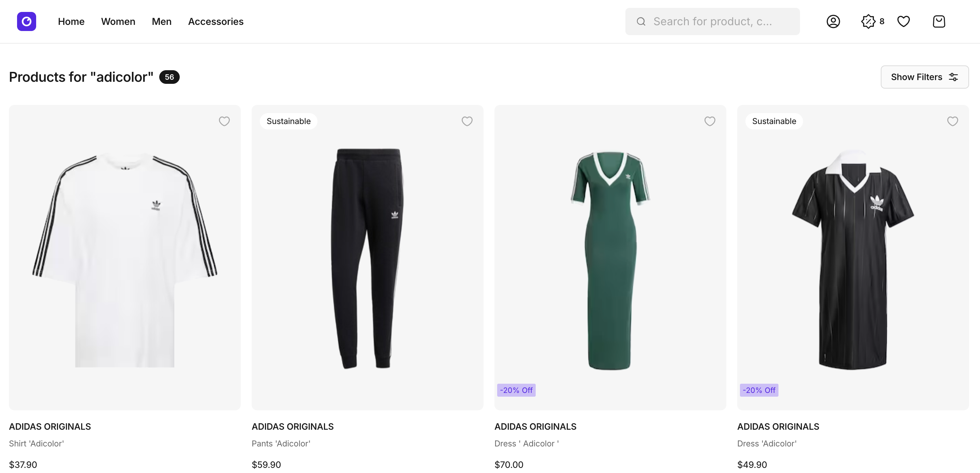
Task: Open the Pants 'Adicolor' product link
Action: (281, 443)
